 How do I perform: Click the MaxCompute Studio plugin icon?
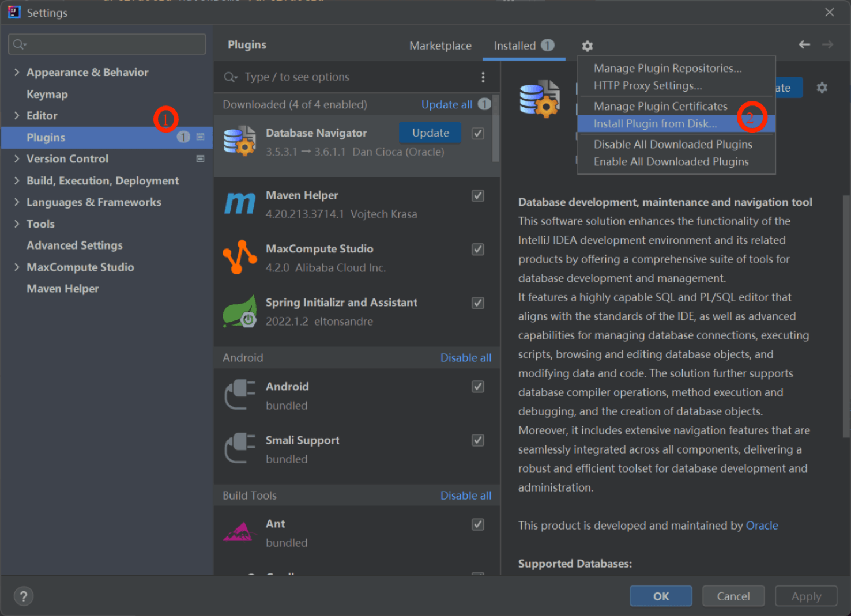(239, 257)
